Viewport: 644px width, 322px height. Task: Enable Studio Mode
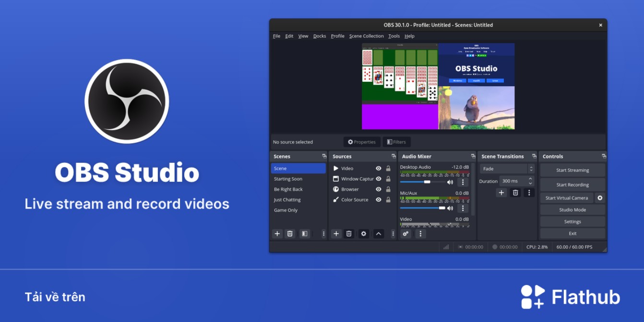point(572,210)
